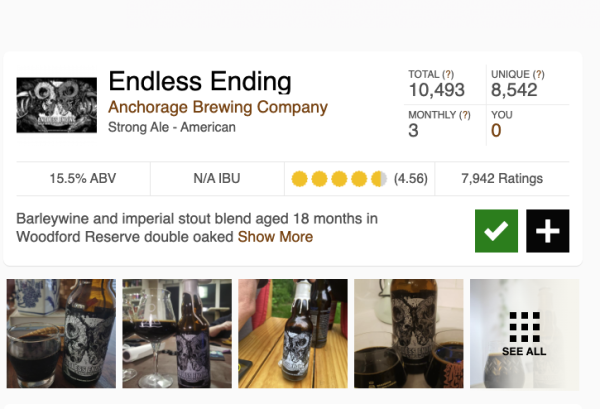Click the first yellow rating star
This screenshot has height=409, width=600.
click(x=299, y=179)
